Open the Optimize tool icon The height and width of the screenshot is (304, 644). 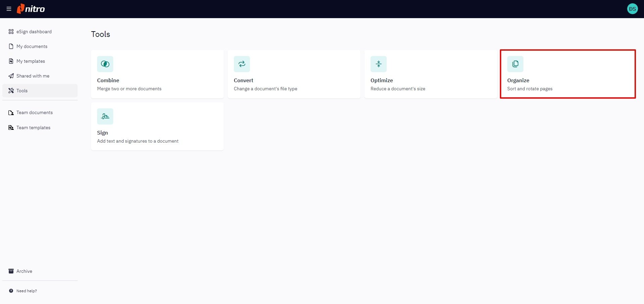378,64
